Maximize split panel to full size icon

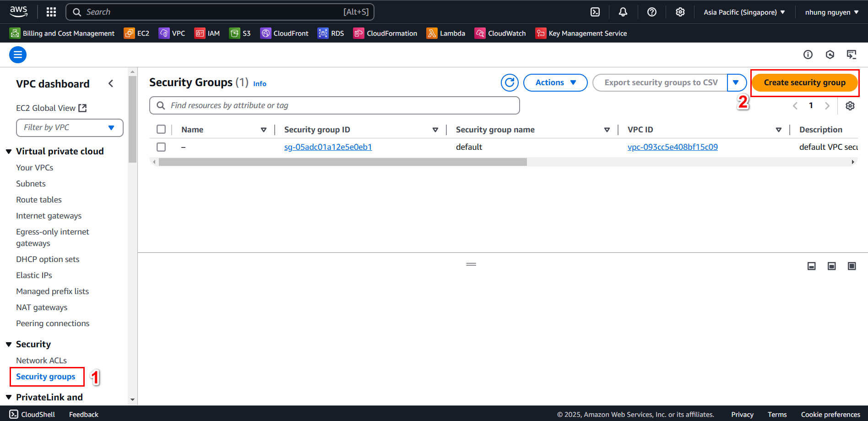tap(852, 266)
